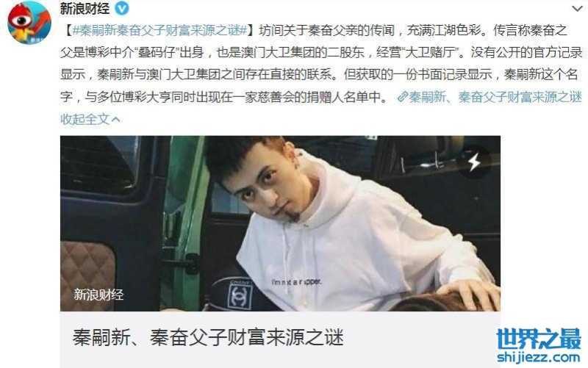Click the Weibo eye mascot in avatar

[x=21, y=19]
